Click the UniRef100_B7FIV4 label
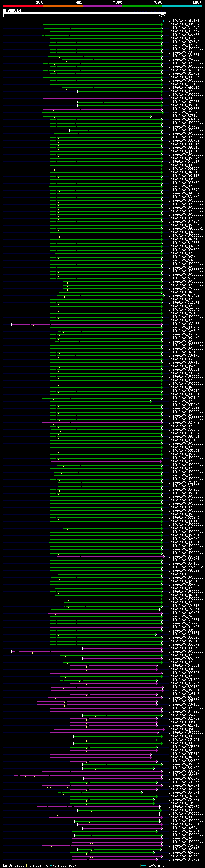 pyautogui.click(x=184, y=116)
